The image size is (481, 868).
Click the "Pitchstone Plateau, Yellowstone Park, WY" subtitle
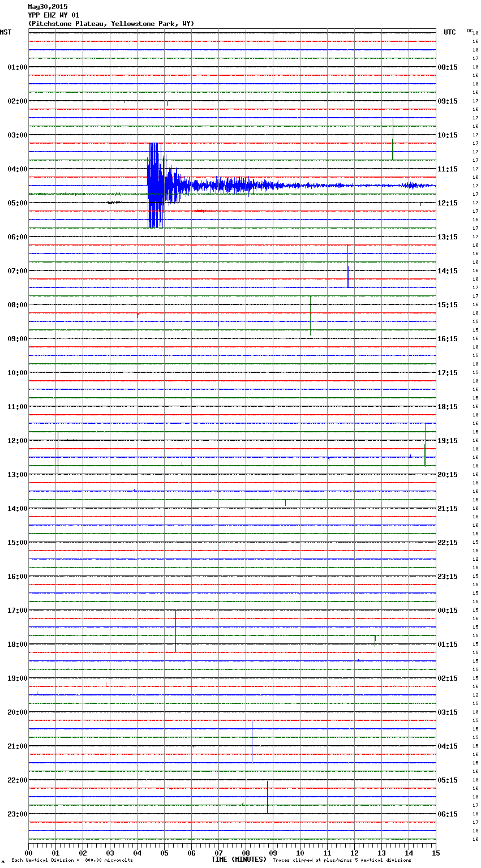[111, 24]
